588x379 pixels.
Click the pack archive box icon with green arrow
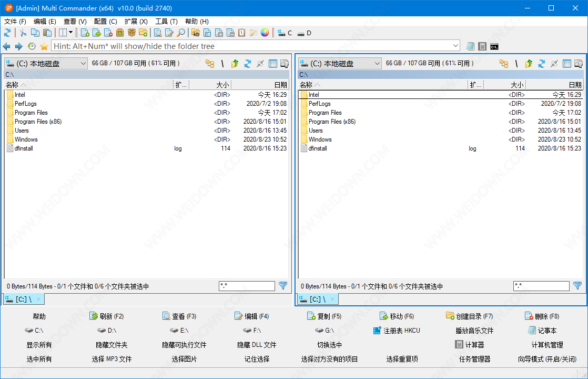120,33
